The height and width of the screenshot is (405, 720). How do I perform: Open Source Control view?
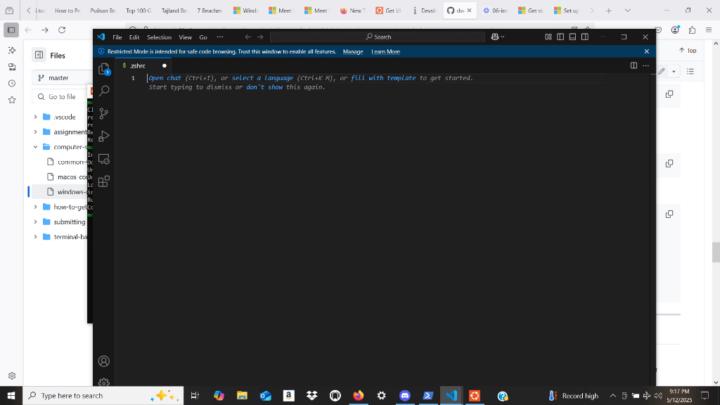pyautogui.click(x=104, y=113)
